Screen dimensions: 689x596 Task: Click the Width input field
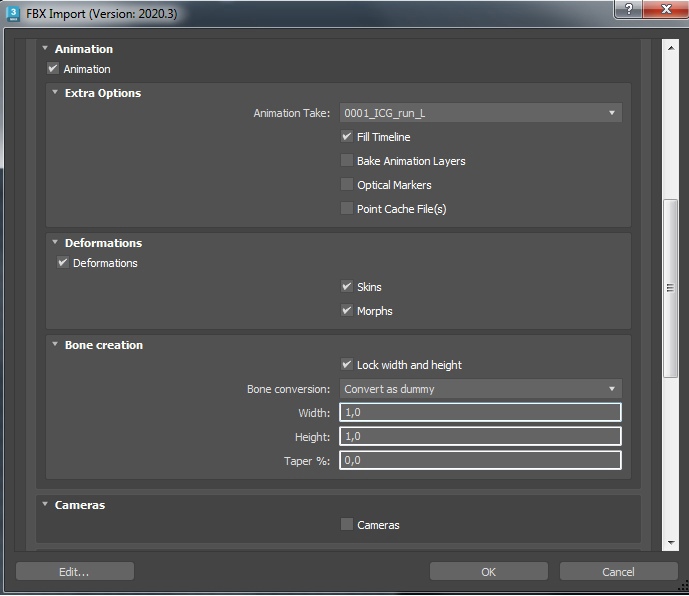[480, 412]
